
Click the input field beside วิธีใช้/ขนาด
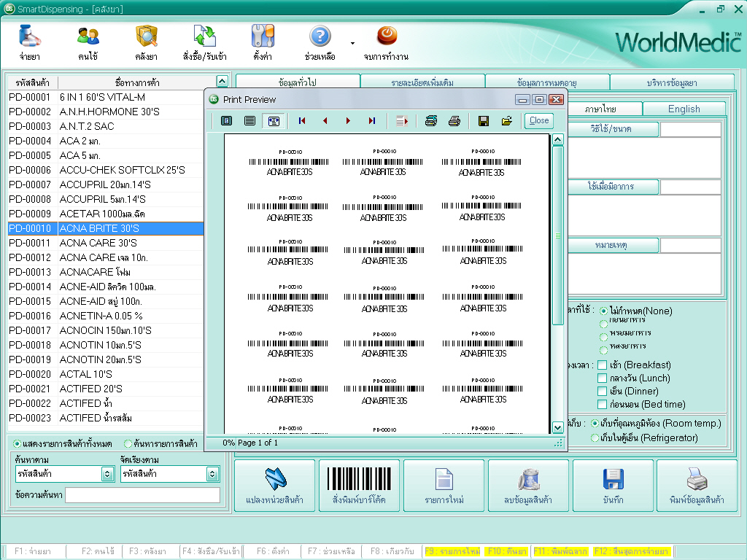coord(691,129)
